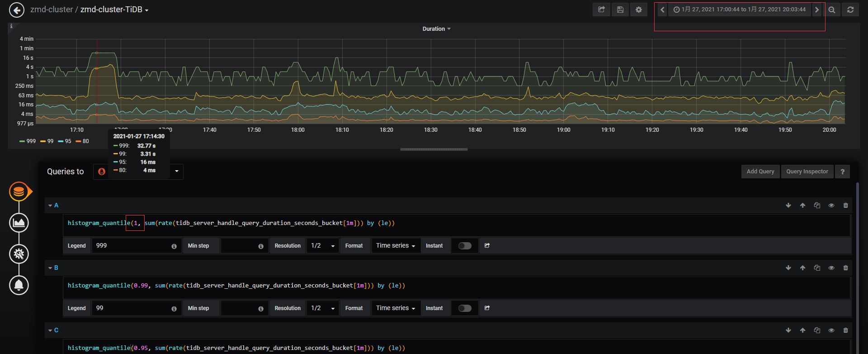Open the Visualization tab chart icon in the sidebar
The width and height of the screenshot is (868, 354).
19,223
